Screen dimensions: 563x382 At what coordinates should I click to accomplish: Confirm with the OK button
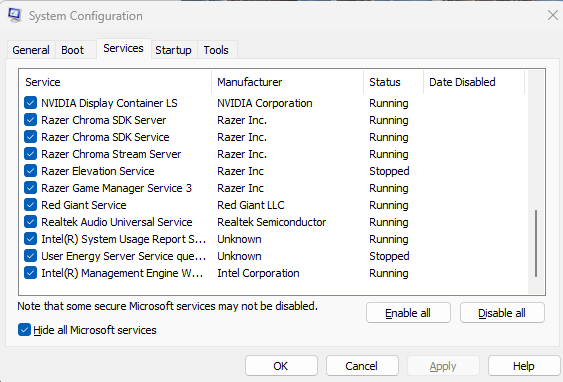281,366
